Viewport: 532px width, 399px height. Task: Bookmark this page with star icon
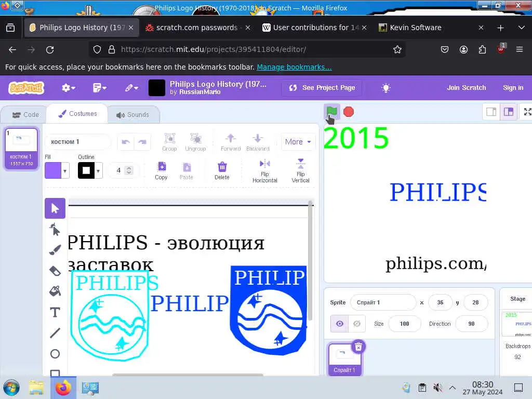coord(397,49)
